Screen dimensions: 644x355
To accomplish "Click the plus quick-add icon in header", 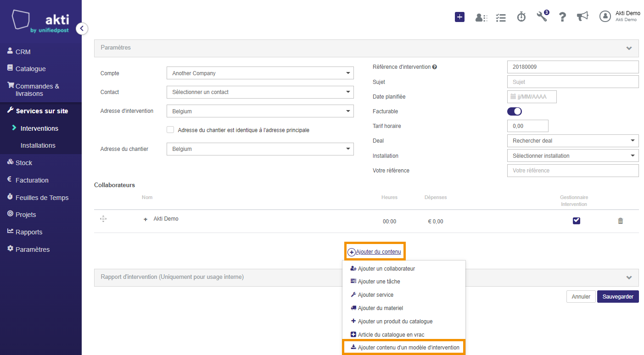I will pyautogui.click(x=459, y=17).
